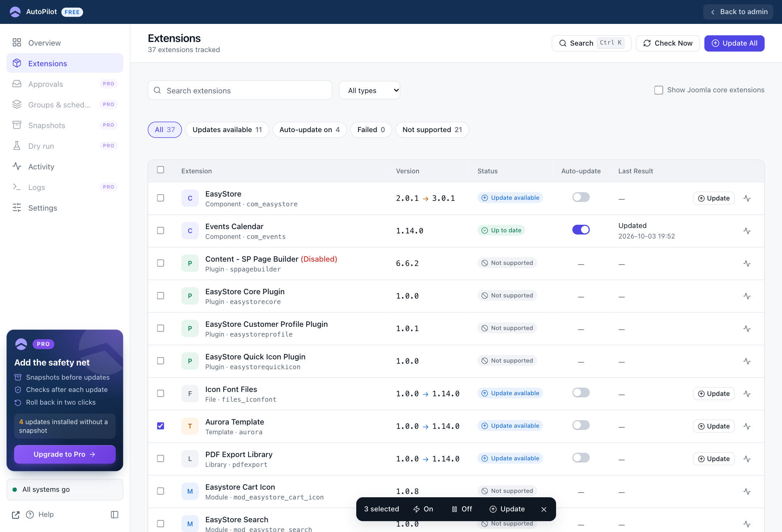Open Search with Ctrl K button
The width and height of the screenshot is (782, 532).
[592, 43]
